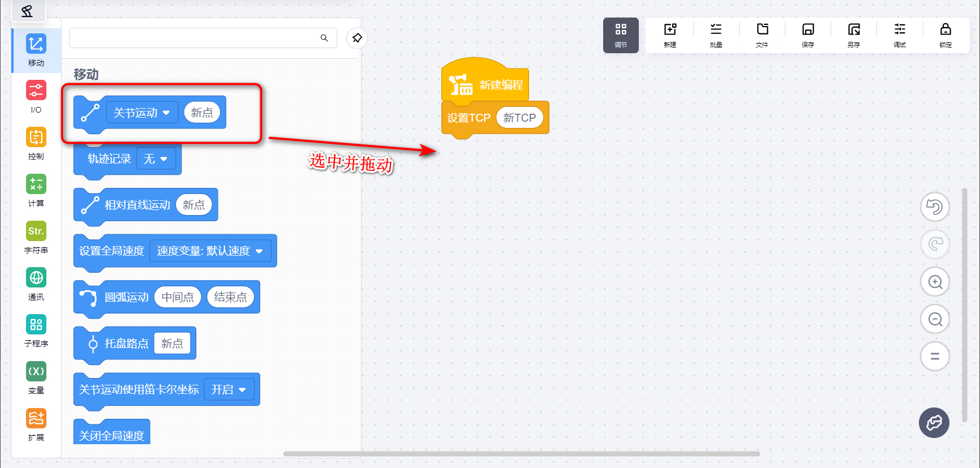Image resolution: width=980 pixels, height=468 pixels.
Task: Open the 另存 (Save As) tool
Action: (854, 35)
